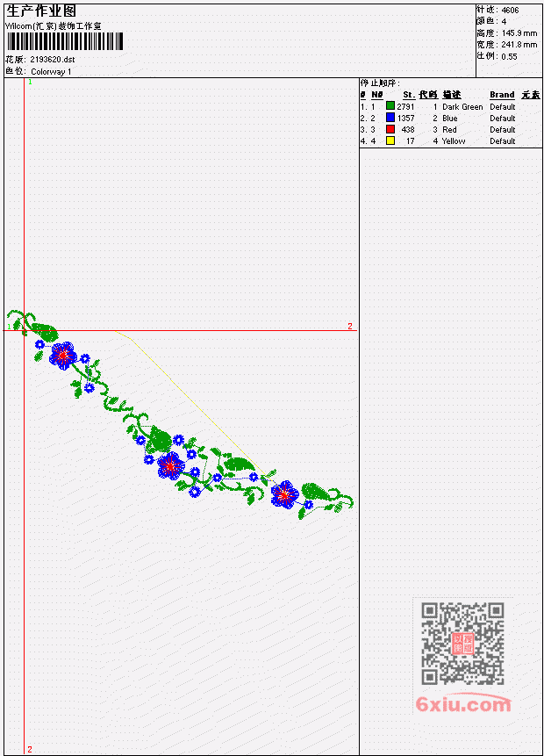This screenshot has width=544, height=756.
Task: Click the barcode under the Wilcom header
Action: [x=65, y=41]
